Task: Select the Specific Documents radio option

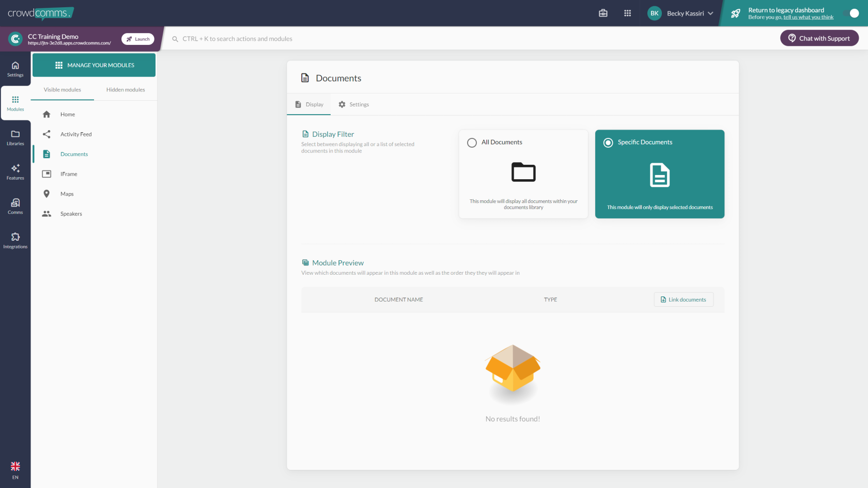Action: [x=608, y=143]
